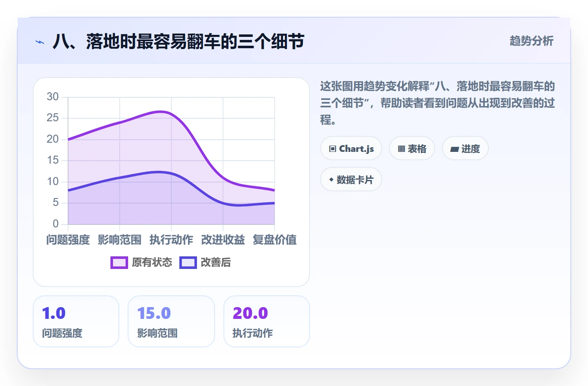The width and height of the screenshot is (588, 386).
Task: Click the description paragraph starting 这张图用趋势变化
Action: [x=438, y=103]
